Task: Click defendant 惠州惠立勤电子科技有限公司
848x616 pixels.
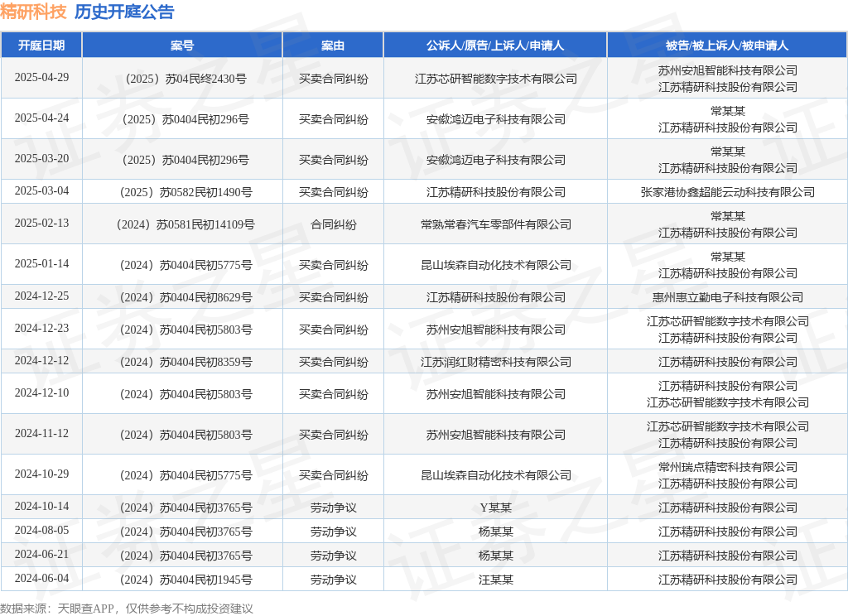Action: coord(727,297)
